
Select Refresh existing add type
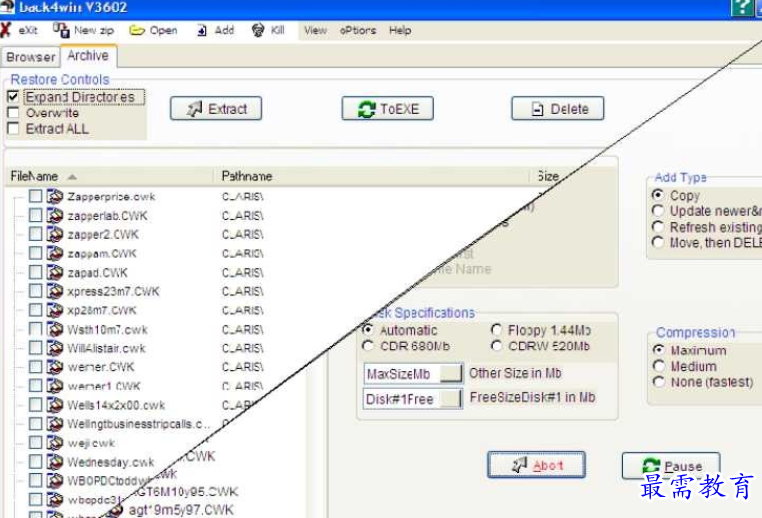(x=658, y=226)
